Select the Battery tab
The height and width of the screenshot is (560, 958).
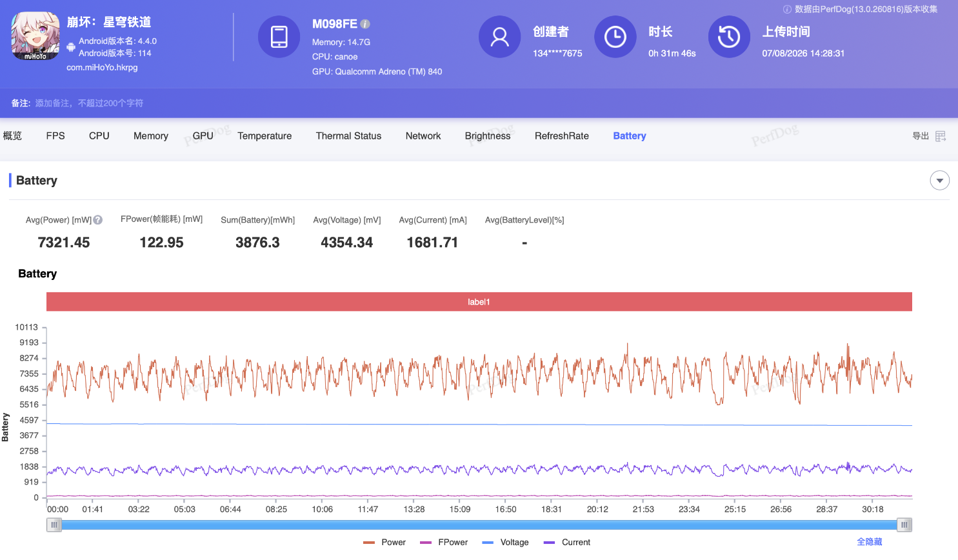630,136
